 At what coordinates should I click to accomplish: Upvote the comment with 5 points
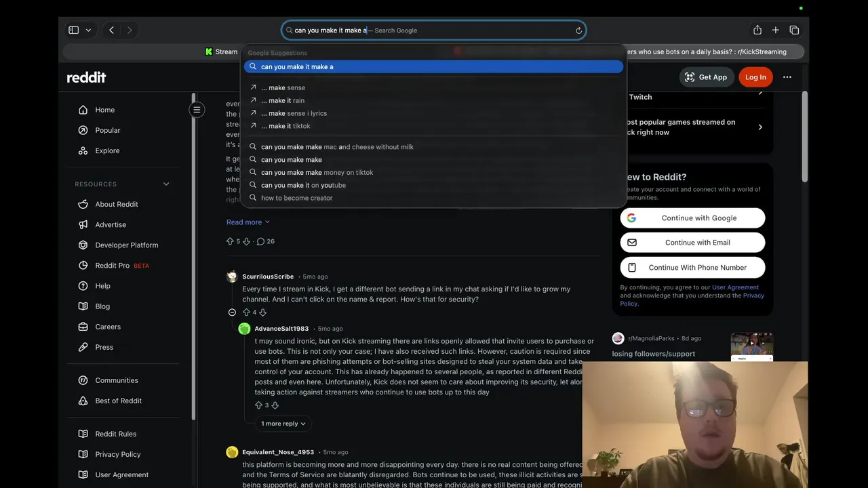click(230, 241)
